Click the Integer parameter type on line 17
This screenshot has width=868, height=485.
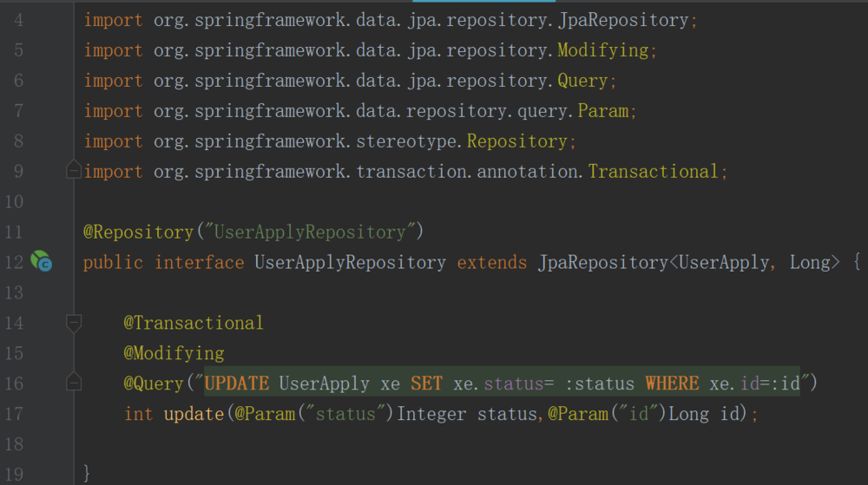pyautogui.click(x=431, y=414)
